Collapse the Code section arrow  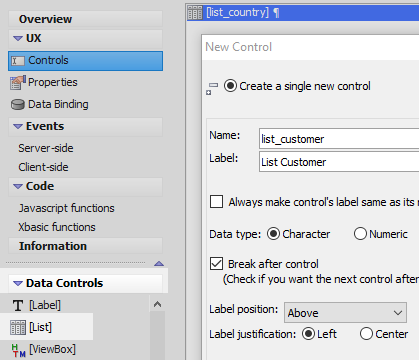click(18, 186)
